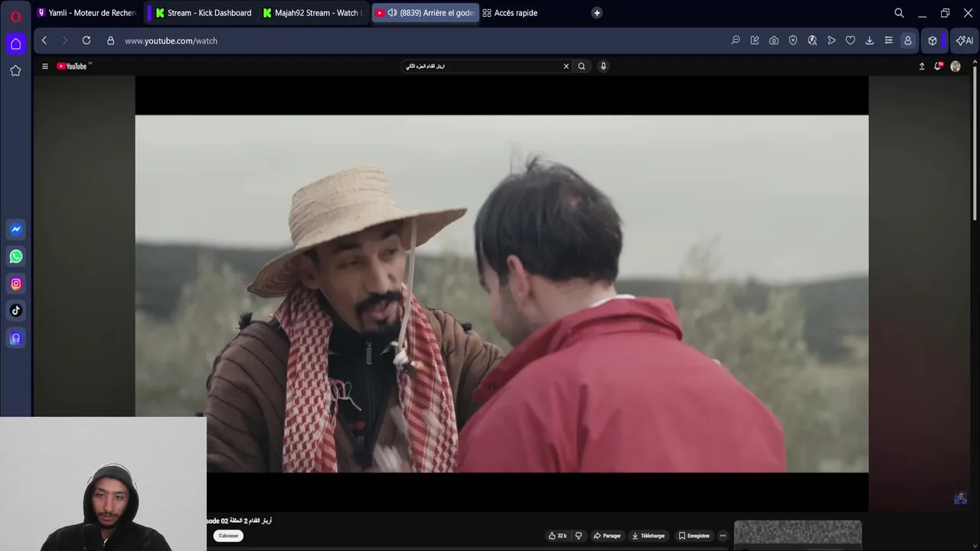The height and width of the screenshot is (551, 980).
Task: Dislike the video
Action: tap(579, 536)
